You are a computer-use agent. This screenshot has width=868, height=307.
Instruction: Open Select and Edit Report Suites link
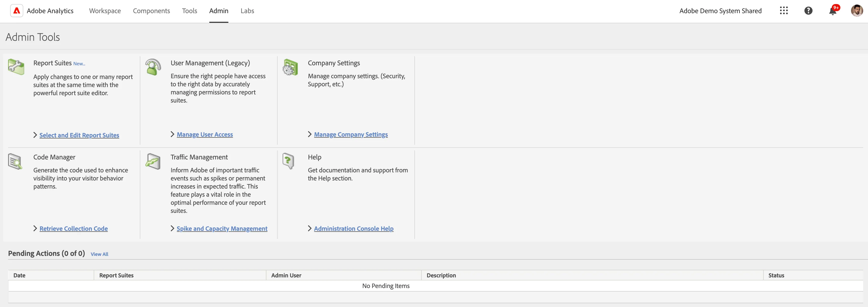point(79,135)
